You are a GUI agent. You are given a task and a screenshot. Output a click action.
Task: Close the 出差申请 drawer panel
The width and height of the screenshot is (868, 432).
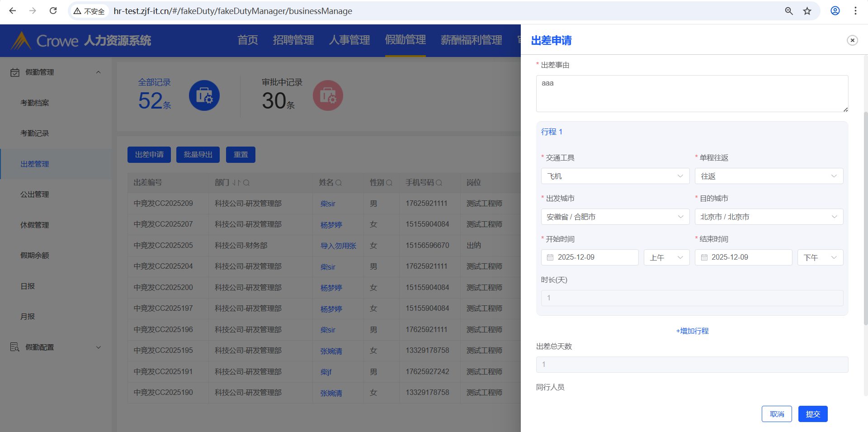(x=852, y=40)
